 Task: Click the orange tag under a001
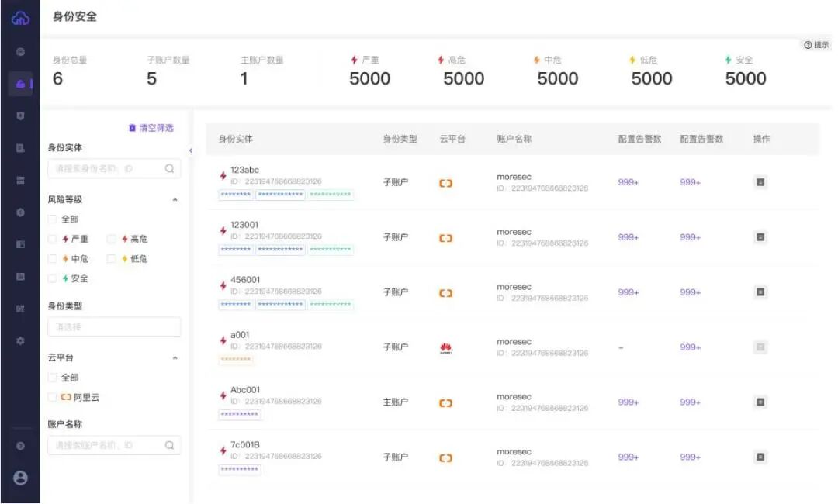(x=236, y=359)
